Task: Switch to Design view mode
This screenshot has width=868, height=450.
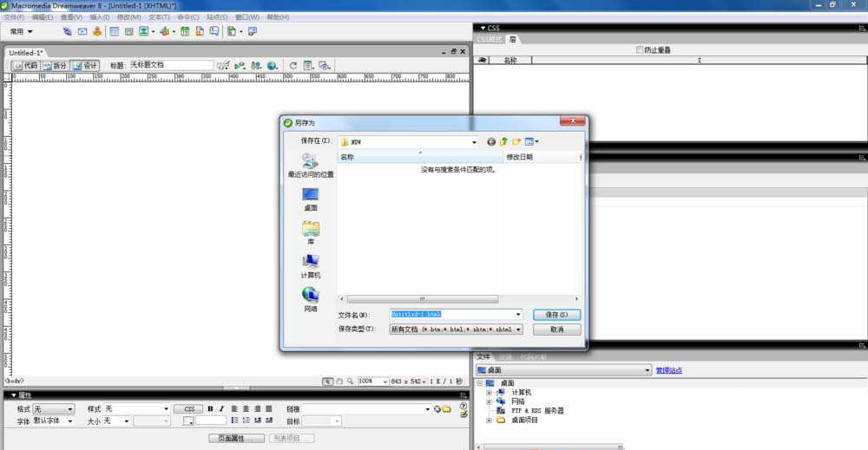Action: [85, 65]
